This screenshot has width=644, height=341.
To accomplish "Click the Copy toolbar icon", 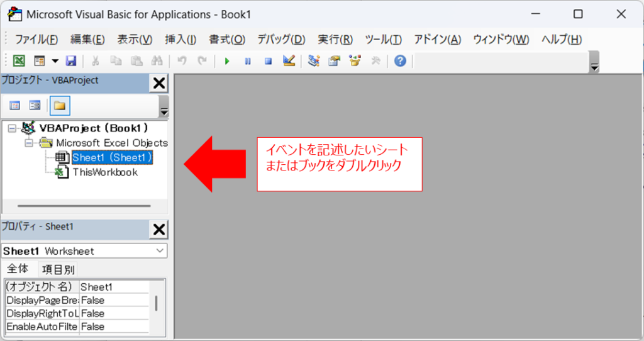I will 116,61.
